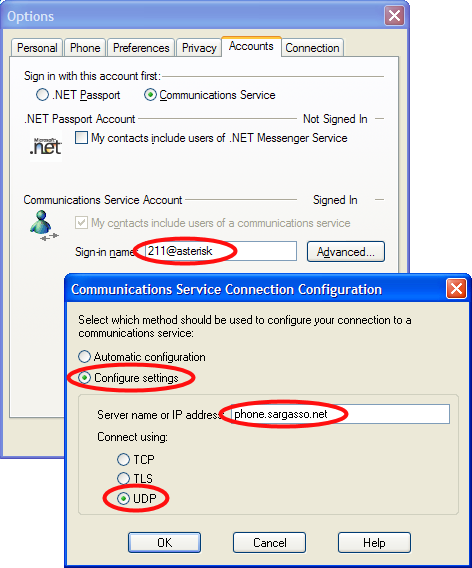Viewport: 472px width, 568px height.
Task: Click the Communications Service messenger buddy icon
Action: pyautogui.click(x=43, y=226)
